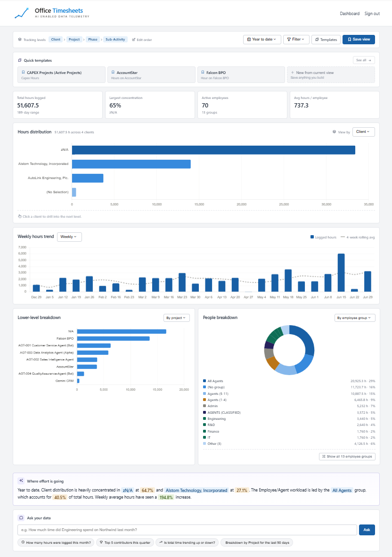Click the clock icon in hours logged suggestion
The image size is (392, 557).
tap(23, 542)
